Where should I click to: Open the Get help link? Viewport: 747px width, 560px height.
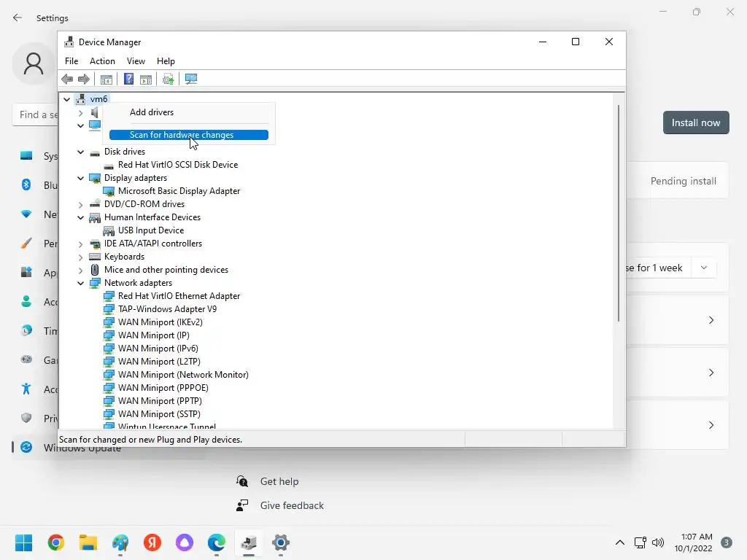tap(279, 481)
